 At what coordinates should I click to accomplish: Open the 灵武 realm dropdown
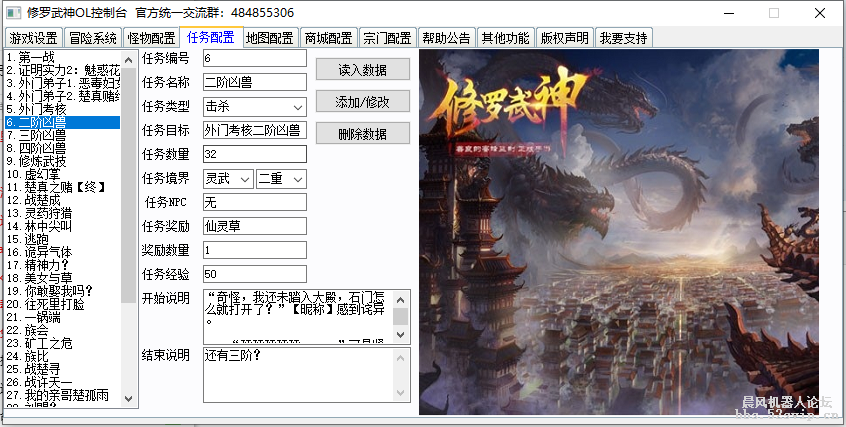click(x=228, y=179)
